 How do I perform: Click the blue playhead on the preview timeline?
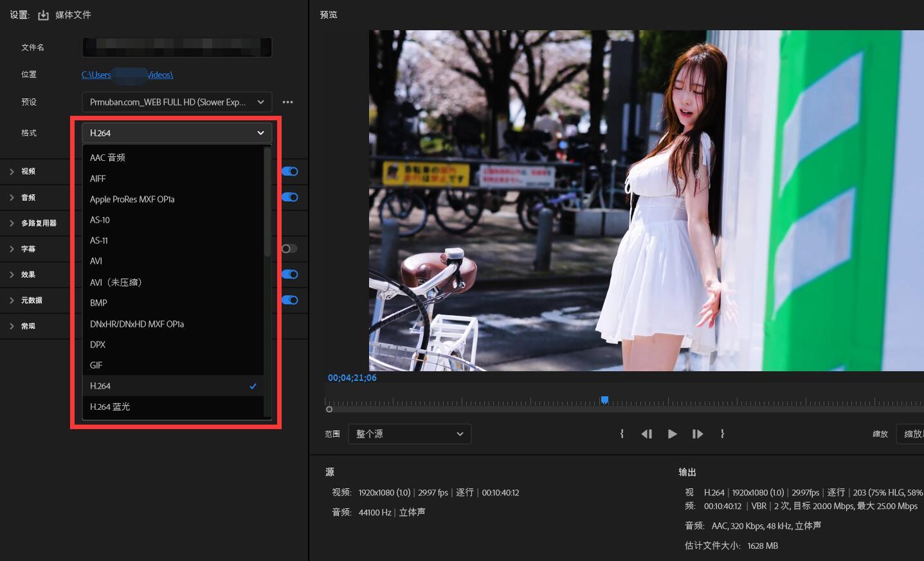pos(604,400)
